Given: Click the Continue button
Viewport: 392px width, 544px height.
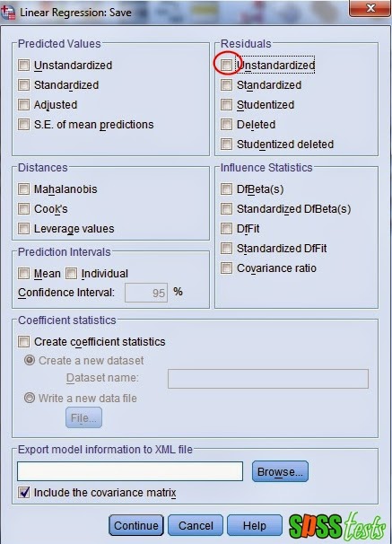Looking at the screenshot, I should (x=135, y=525).
